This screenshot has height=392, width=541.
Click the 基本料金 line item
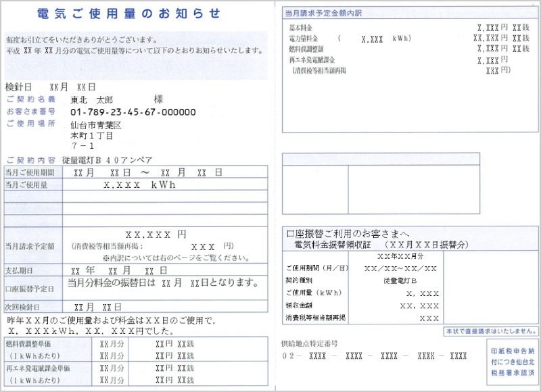coord(300,28)
